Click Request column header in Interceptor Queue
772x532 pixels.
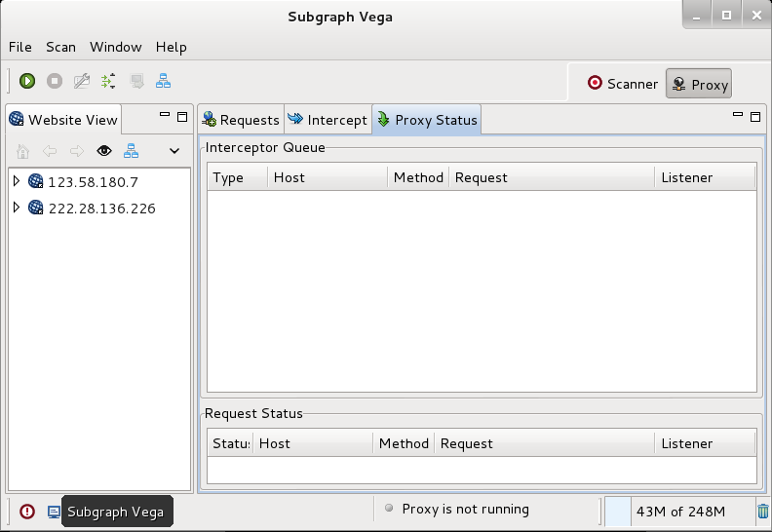pos(552,177)
